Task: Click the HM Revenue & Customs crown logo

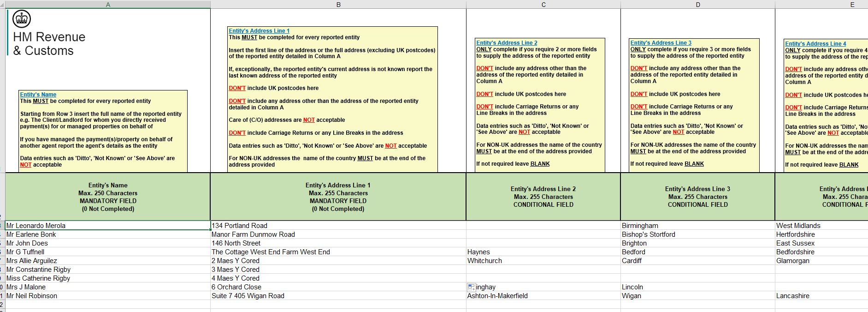Action: [22, 19]
